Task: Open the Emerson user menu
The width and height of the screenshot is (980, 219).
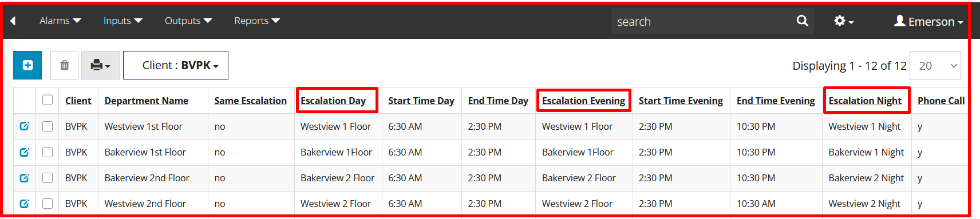Action: coord(928,21)
